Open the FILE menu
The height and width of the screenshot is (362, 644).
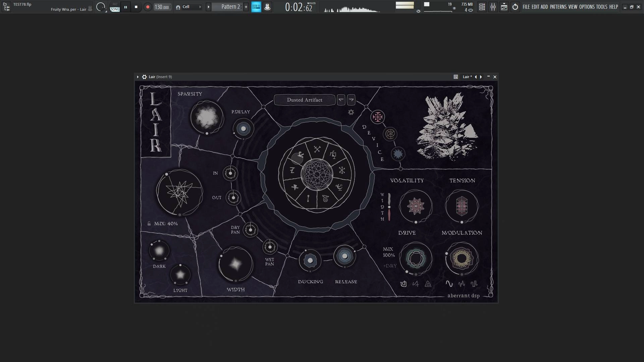(x=526, y=7)
